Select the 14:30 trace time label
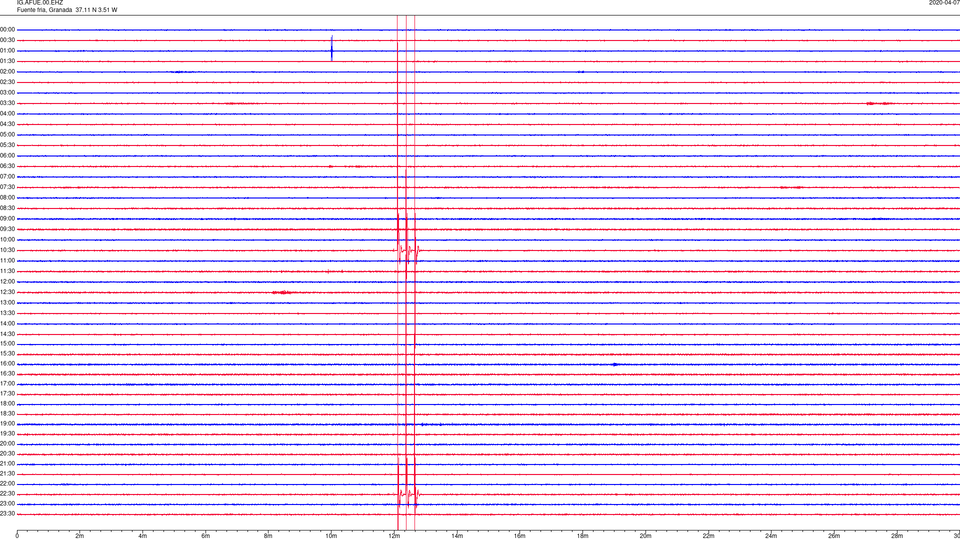The width and height of the screenshot is (960, 540). [x=7, y=334]
